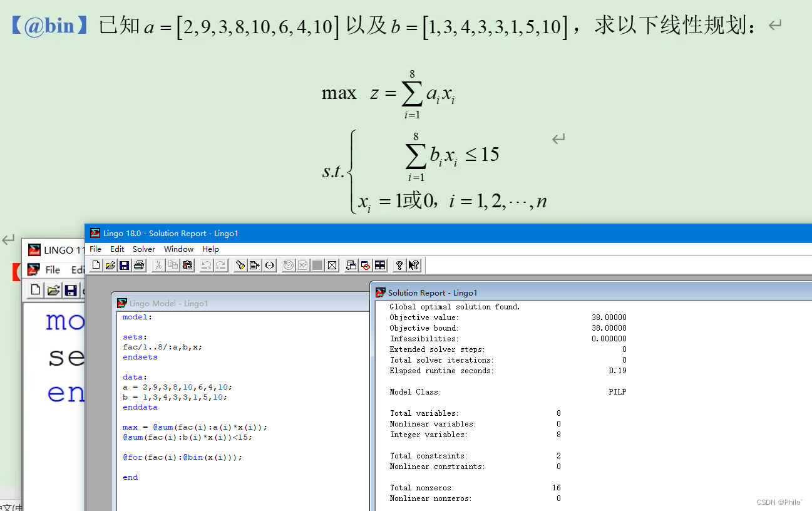Click the 'model:' line in model editor
The height and width of the screenshot is (511, 812).
pos(137,317)
